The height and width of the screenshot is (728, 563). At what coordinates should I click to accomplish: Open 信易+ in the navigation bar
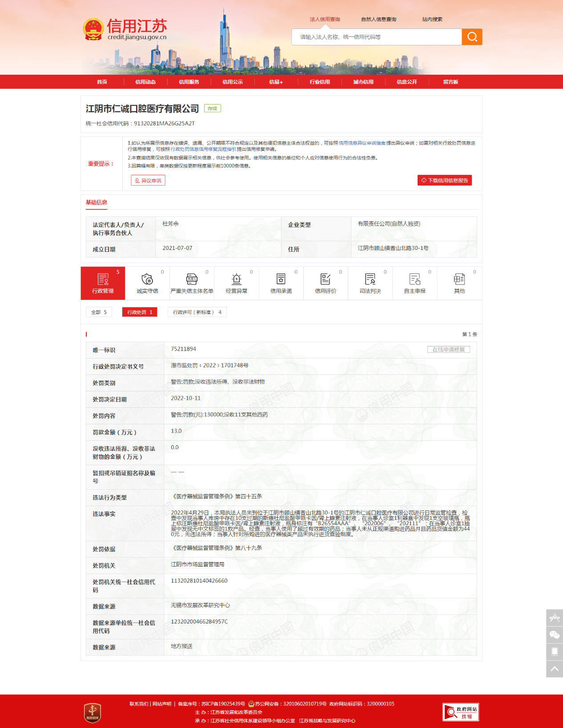pos(276,82)
